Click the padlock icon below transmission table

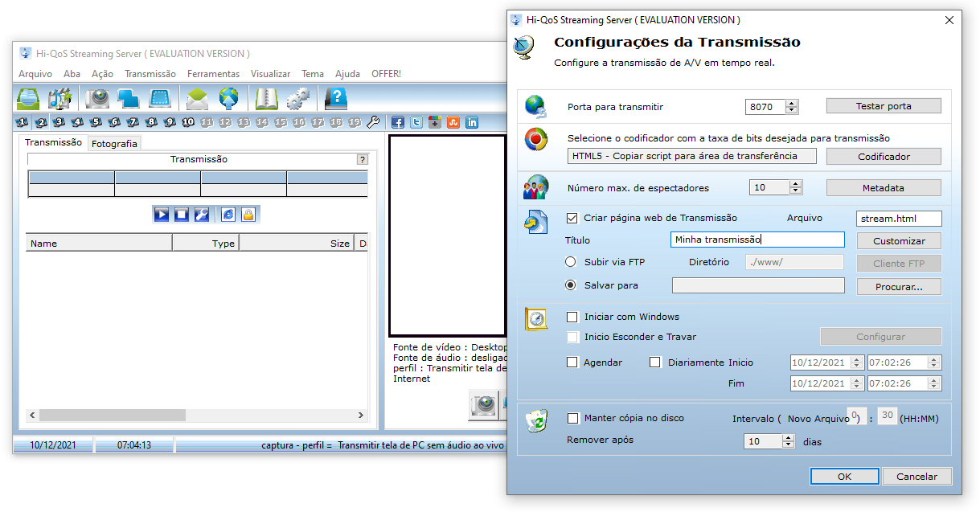click(x=248, y=215)
